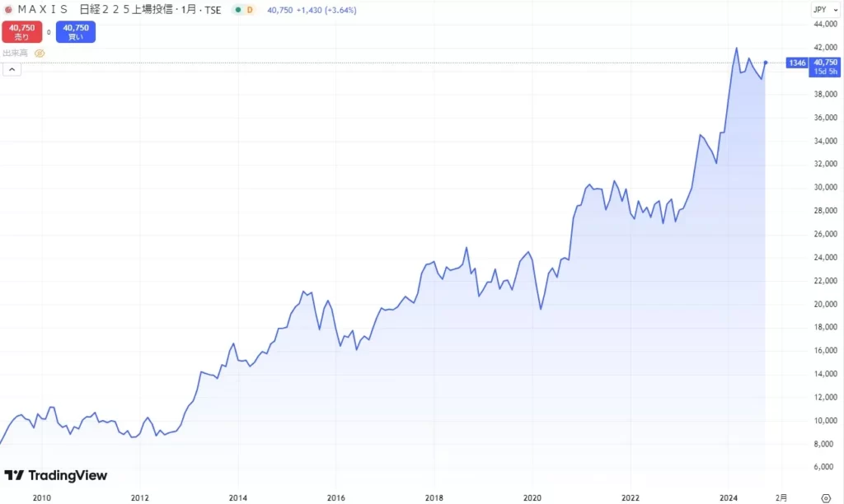
Task: Click the 2月 label on the time axis
Action: [x=781, y=498]
